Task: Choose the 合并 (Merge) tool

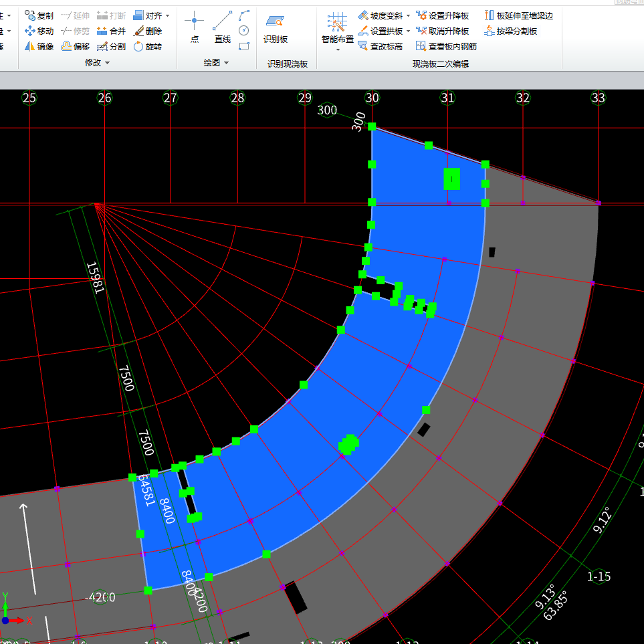Action: (111, 31)
